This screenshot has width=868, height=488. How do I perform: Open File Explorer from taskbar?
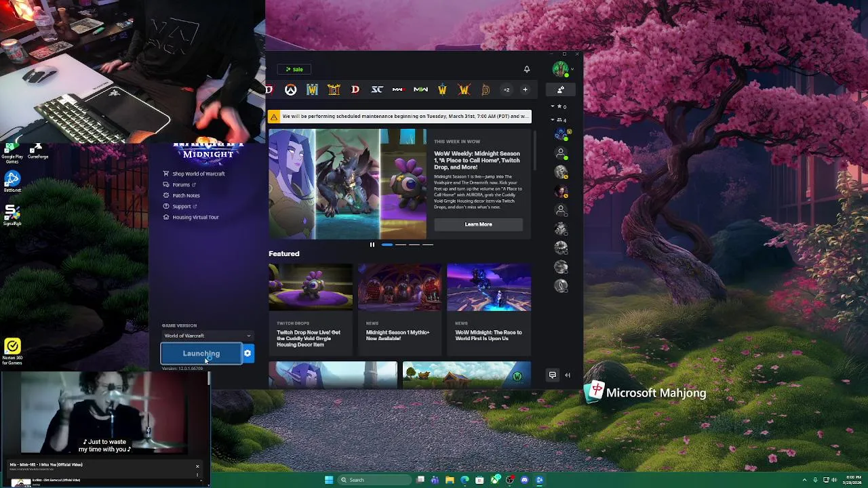coord(450,480)
